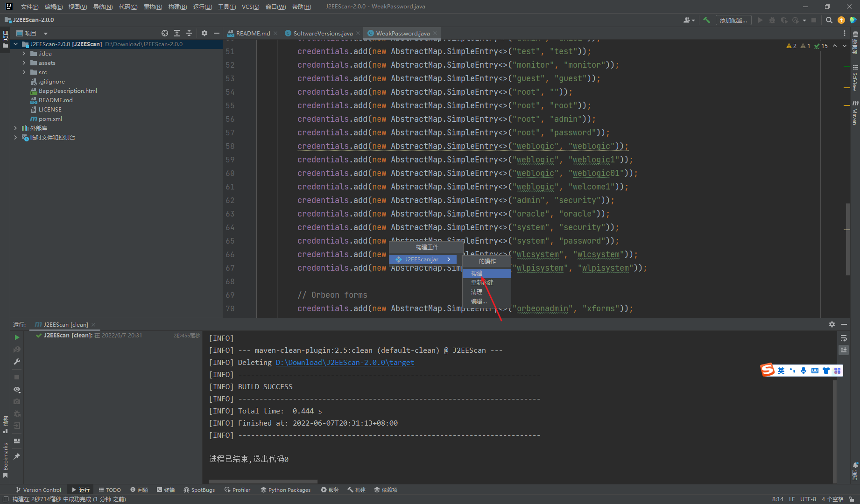Select 编辑... in the artifact action menu

tap(486, 301)
